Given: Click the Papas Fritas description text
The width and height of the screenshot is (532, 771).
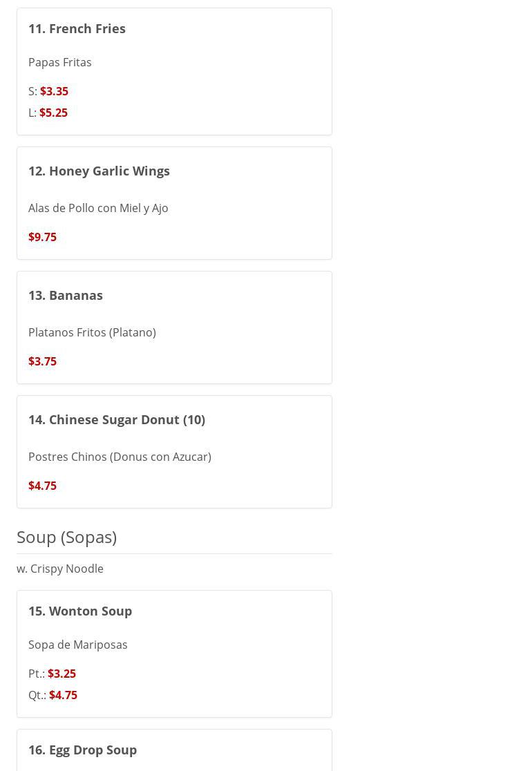Looking at the screenshot, I should [60, 62].
